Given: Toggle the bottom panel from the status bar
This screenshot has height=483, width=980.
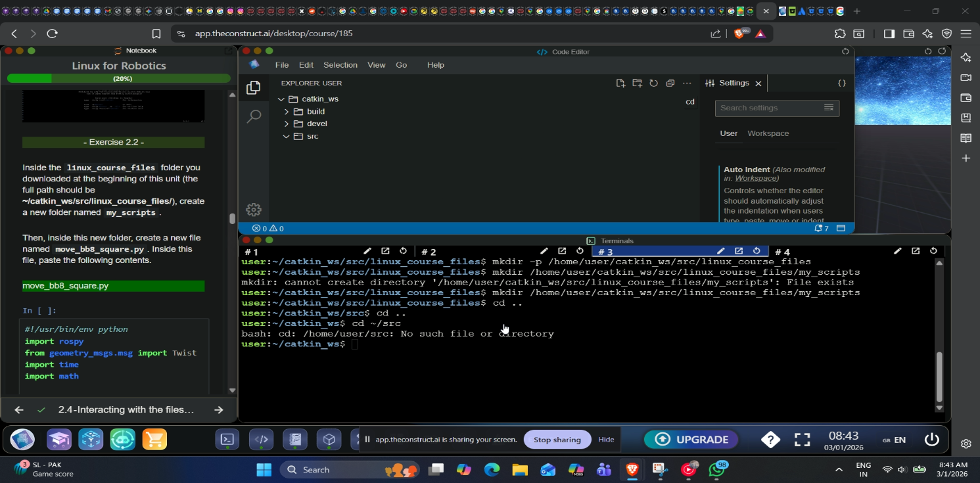Looking at the screenshot, I should point(841,228).
